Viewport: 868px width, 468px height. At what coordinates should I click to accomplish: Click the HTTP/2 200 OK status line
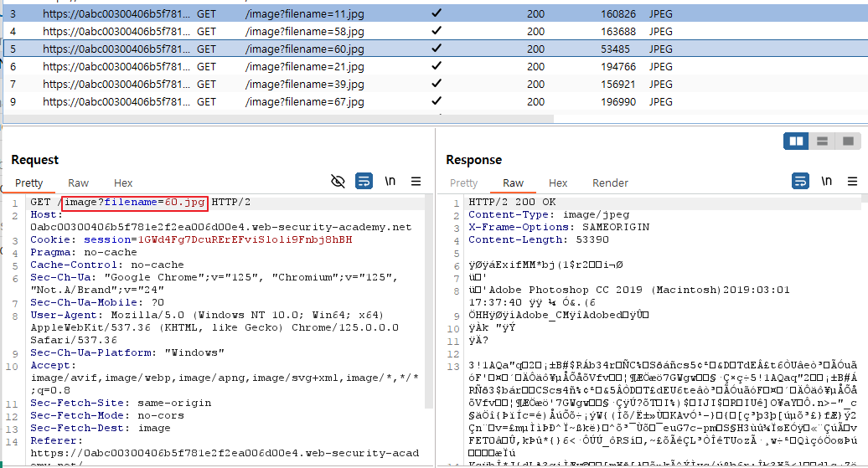pyautogui.click(x=512, y=202)
